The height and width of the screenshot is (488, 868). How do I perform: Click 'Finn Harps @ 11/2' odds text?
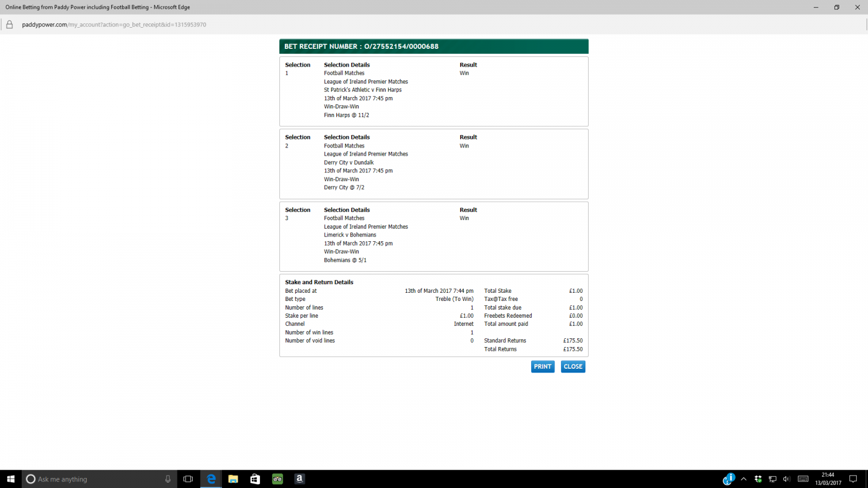tap(347, 115)
